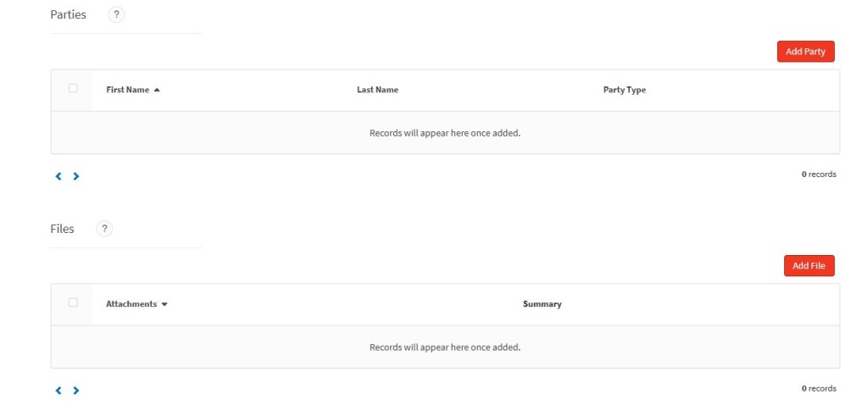Viewport: 868px width, 405px height.
Task: Tick the select-all checkbox in Files table header
Action: [x=73, y=302]
